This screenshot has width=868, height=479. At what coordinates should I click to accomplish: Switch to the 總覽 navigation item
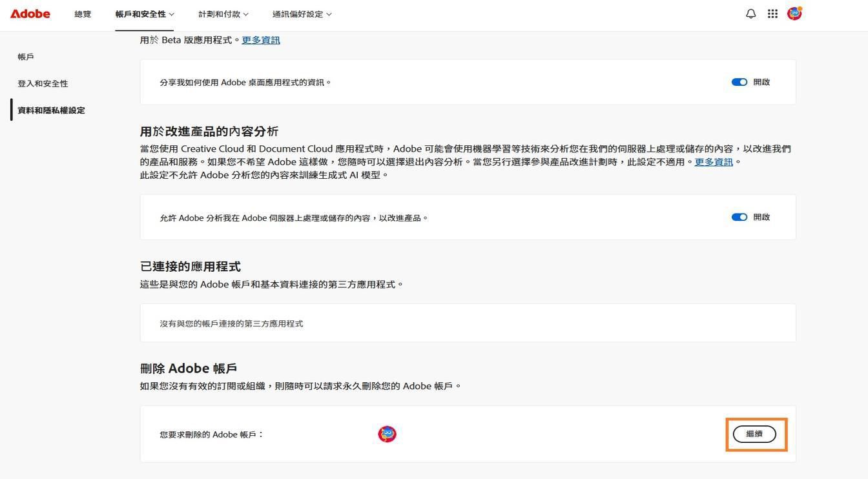(x=83, y=14)
